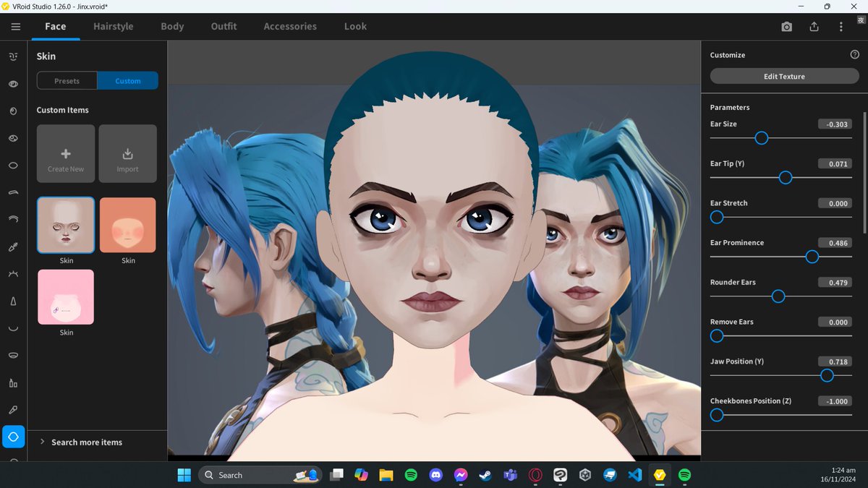The width and height of the screenshot is (868, 488).
Task: Click the Ear Prominence slider handle
Action: [812, 257]
